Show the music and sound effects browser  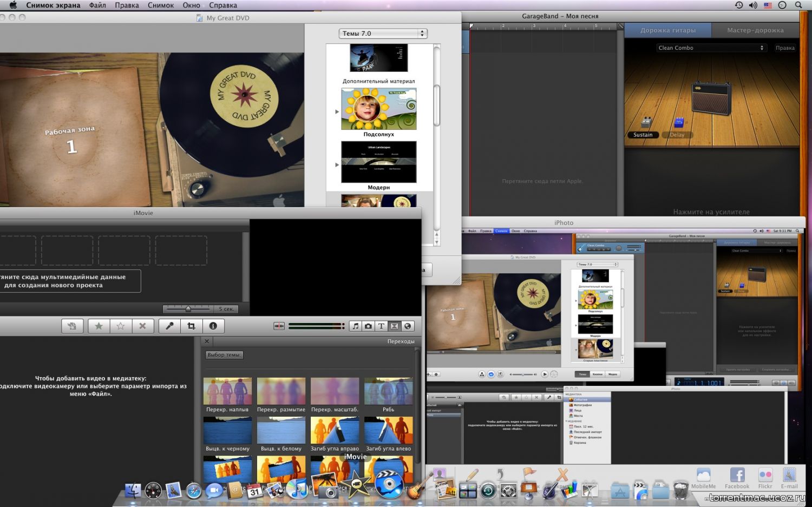point(355,326)
